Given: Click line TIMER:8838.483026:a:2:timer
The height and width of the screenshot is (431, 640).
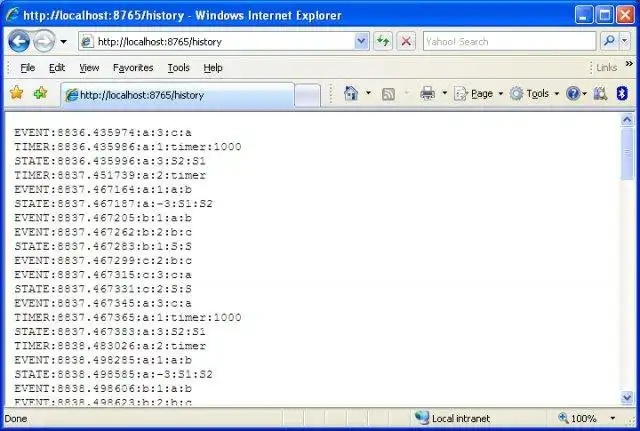Looking at the screenshot, I should pyautogui.click(x=110, y=346).
